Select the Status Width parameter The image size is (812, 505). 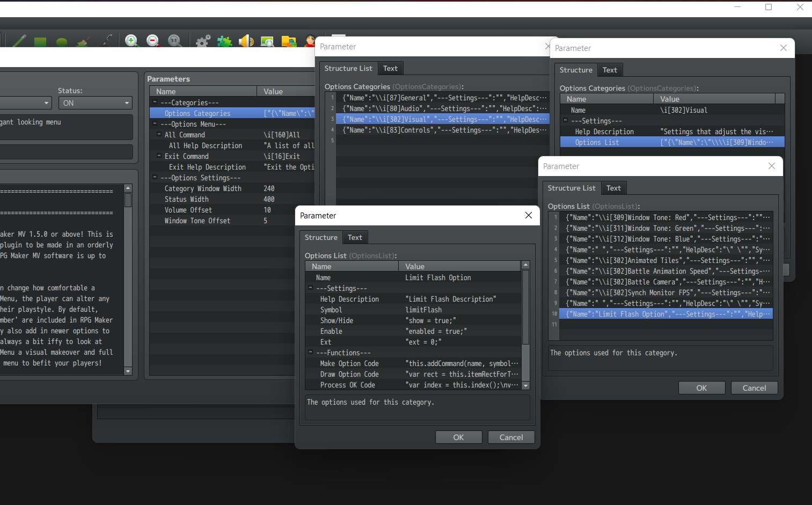(232, 199)
